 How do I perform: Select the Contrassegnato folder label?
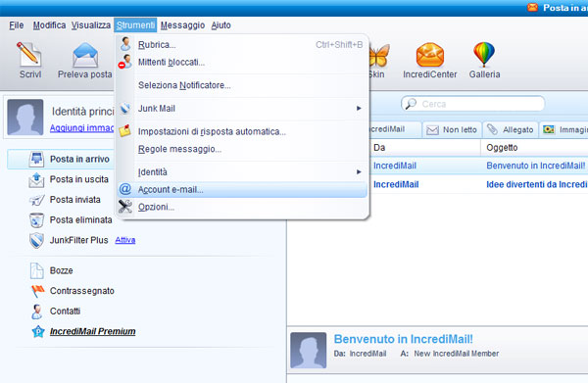point(81,291)
